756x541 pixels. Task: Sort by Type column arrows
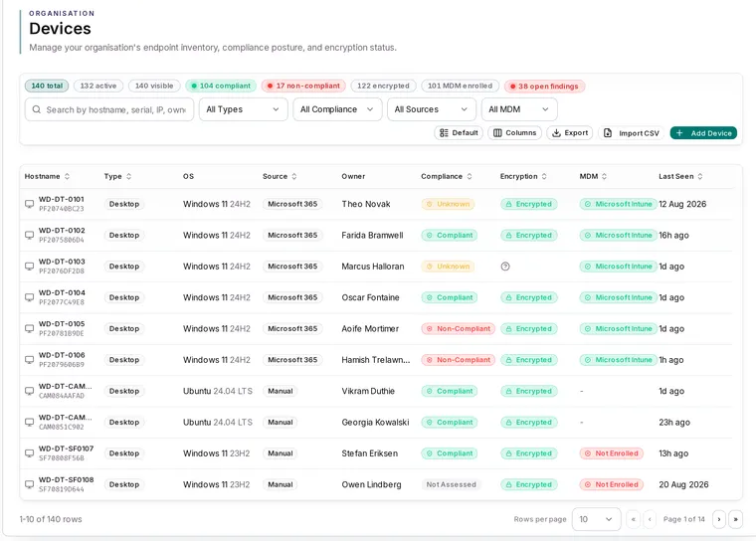[x=128, y=176]
